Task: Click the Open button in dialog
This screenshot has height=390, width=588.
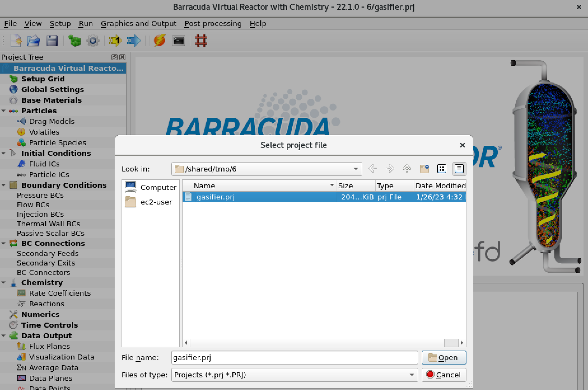Action: (x=444, y=358)
